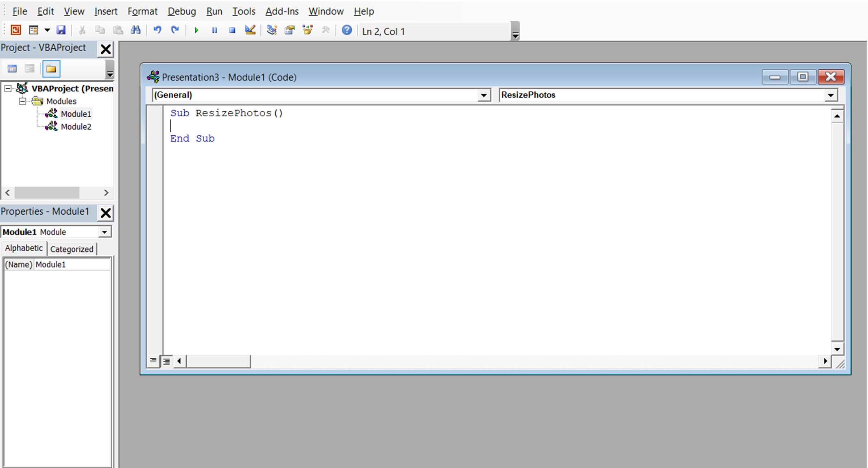Image resolution: width=868 pixels, height=468 pixels.
Task: Click the Categorized properties tab
Action: coord(72,248)
